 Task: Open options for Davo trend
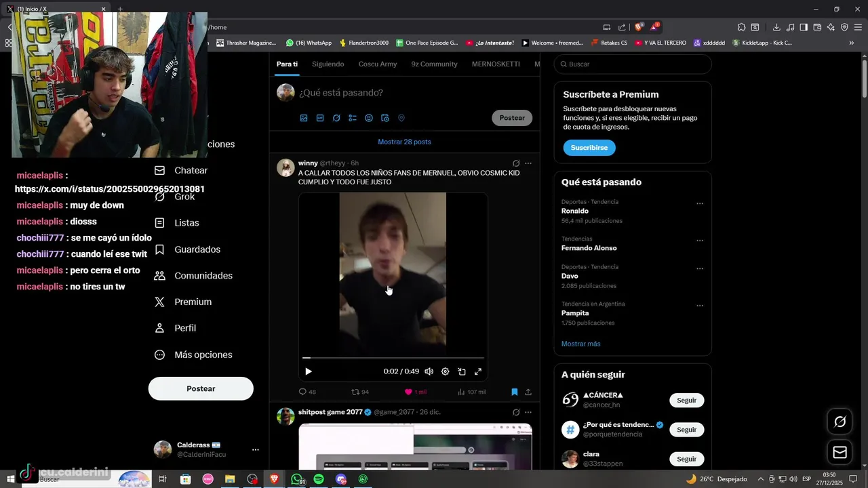pos(700,268)
